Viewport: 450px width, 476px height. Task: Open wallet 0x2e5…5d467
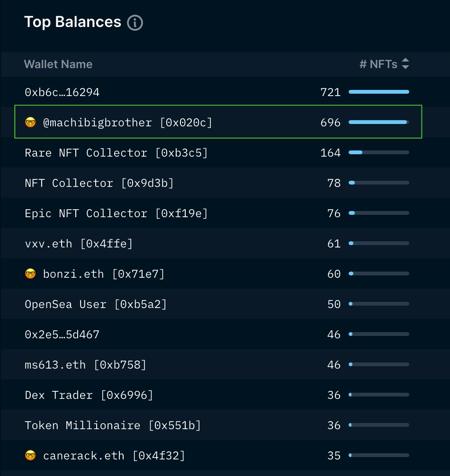[62, 335]
